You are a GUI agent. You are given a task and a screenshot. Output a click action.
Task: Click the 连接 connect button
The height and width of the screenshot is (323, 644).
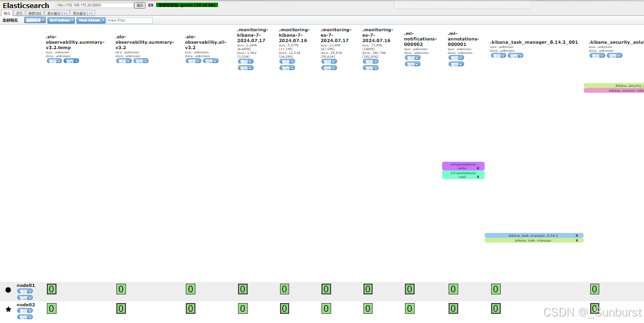pyautogui.click(x=140, y=5)
